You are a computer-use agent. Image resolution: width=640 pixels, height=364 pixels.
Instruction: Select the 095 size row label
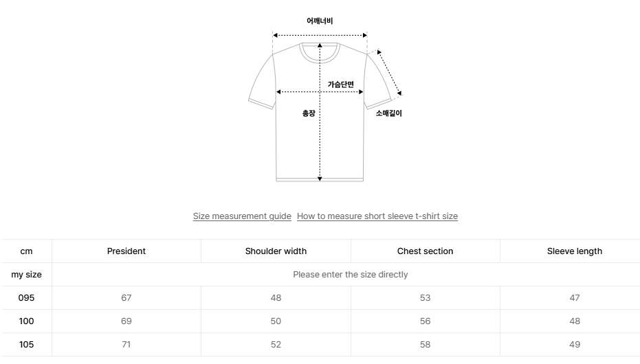26,298
